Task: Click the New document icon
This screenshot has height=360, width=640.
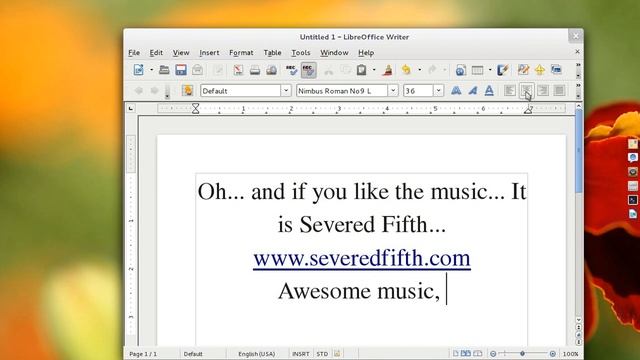Action: click(x=139, y=70)
